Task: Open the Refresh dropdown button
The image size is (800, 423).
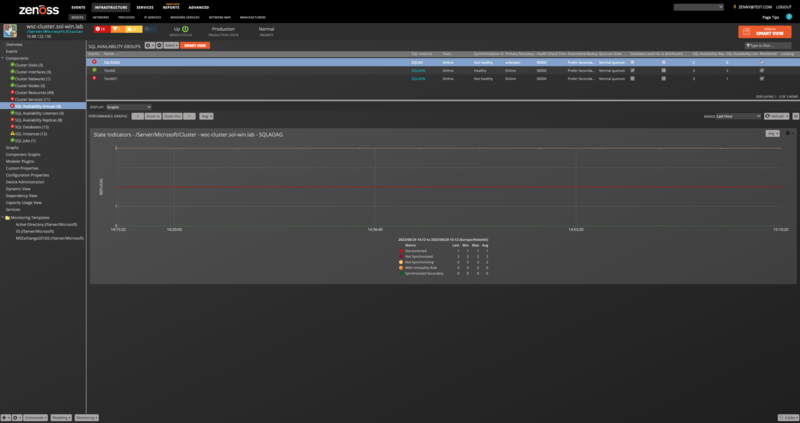Action: pos(776,116)
